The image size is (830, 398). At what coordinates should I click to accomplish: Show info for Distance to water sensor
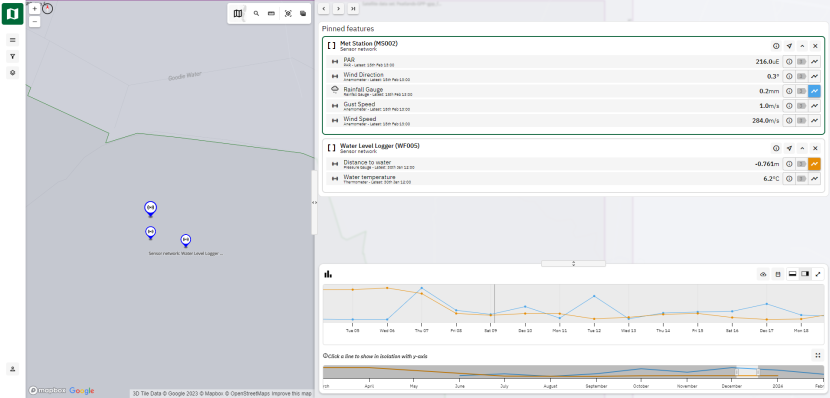pos(789,164)
